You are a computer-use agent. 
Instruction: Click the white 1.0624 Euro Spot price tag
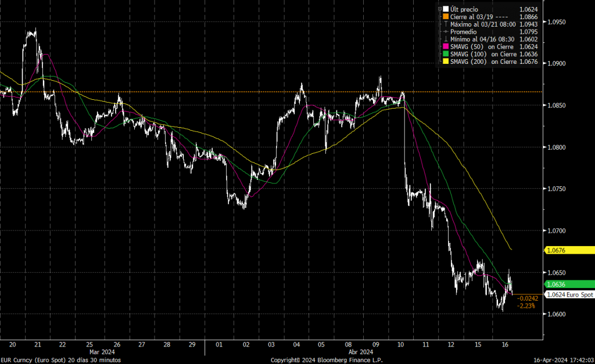click(569, 295)
